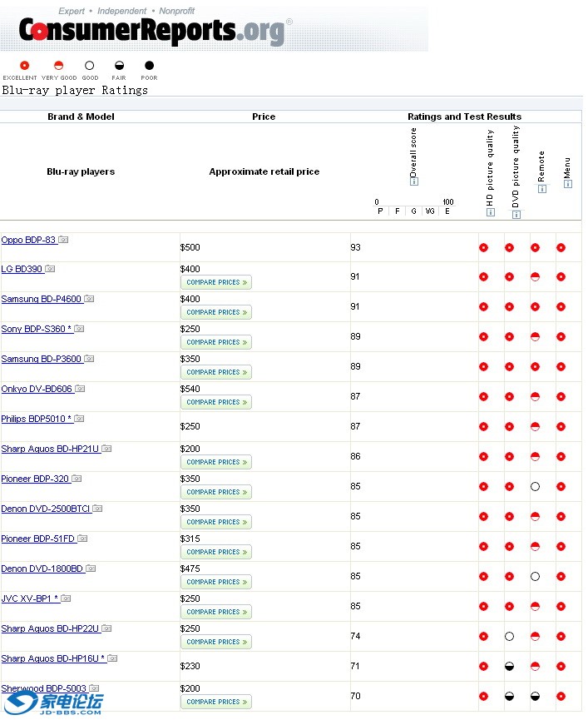Click the score 74 for Sharp BD-HP22U
This screenshot has width=588, height=720.
(x=355, y=637)
